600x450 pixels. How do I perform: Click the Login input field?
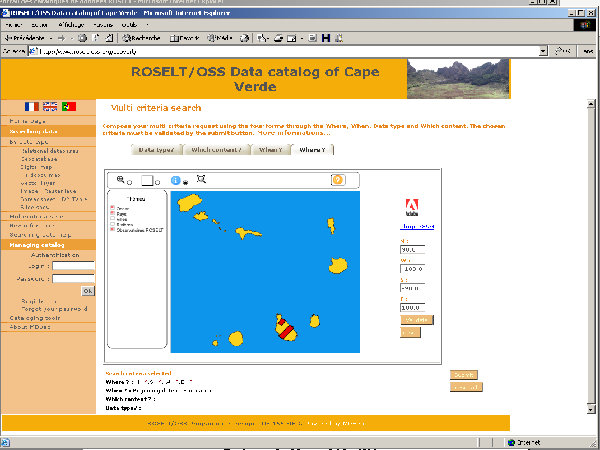click(73, 266)
